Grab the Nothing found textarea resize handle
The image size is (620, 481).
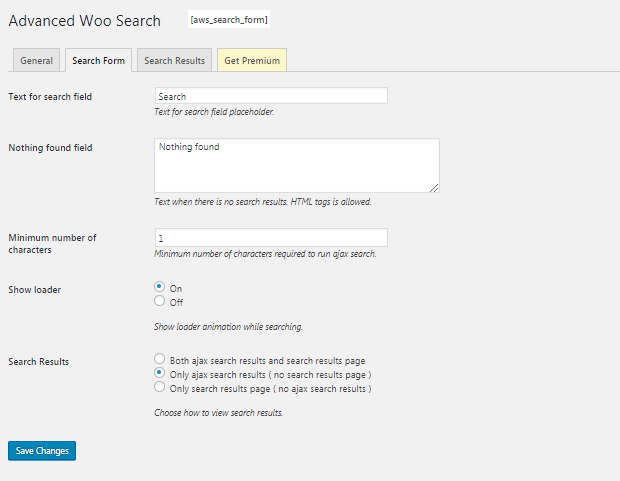click(x=434, y=187)
